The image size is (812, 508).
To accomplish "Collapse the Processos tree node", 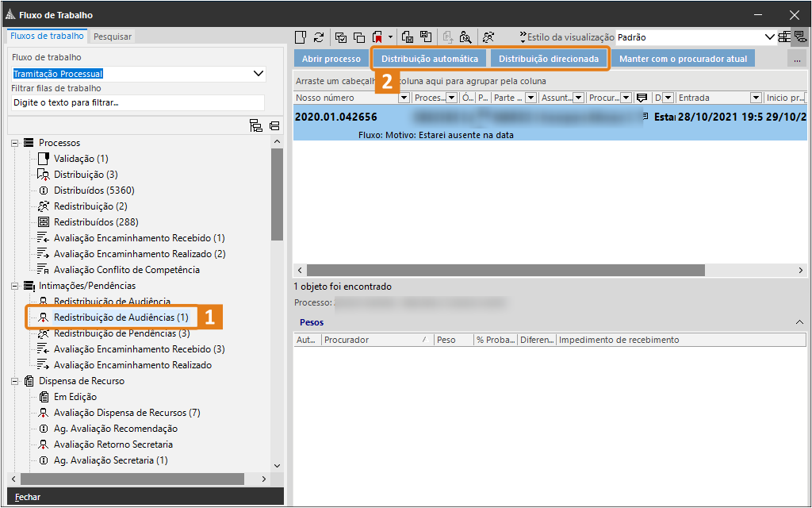I will tap(14, 143).
